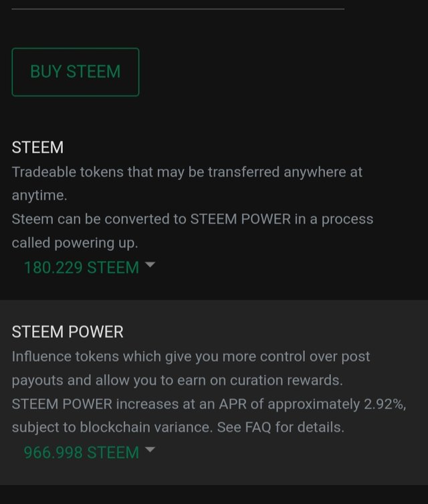Open the 180.229 STEEM balance menu
This screenshot has height=504, width=428.
click(x=81, y=268)
